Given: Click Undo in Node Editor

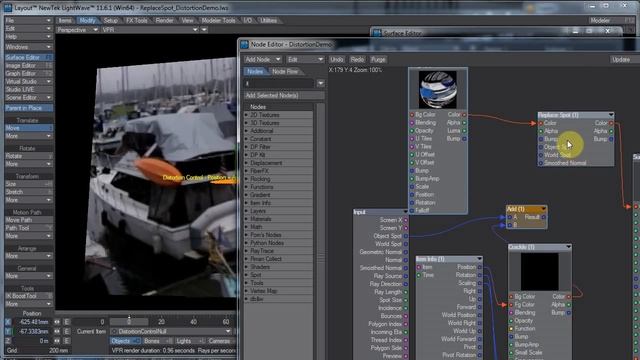Looking at the screenshot, I should (x=337, y=60).
